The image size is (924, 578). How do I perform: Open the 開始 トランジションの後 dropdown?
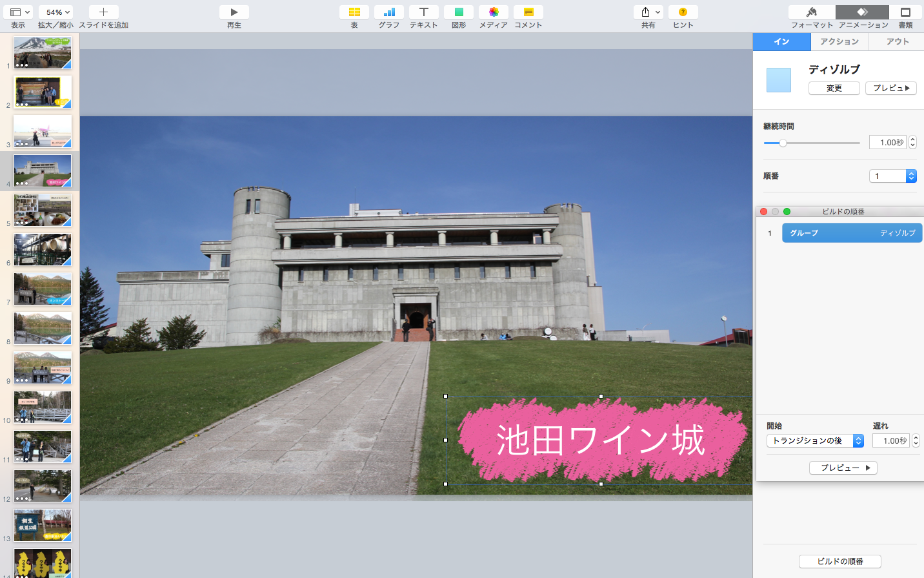pos(815,440)
